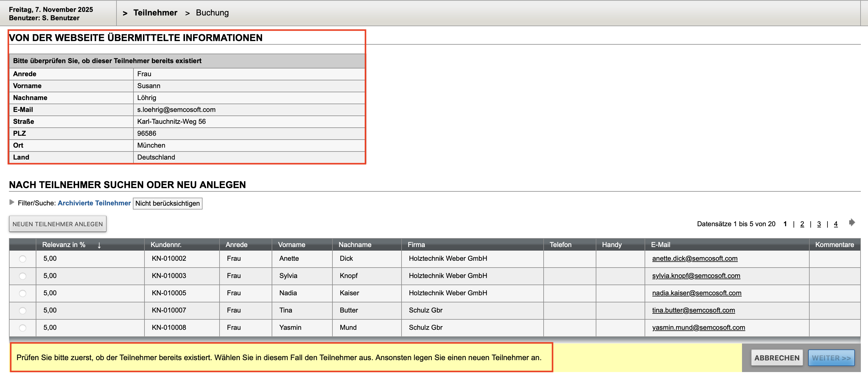Open Teilnehmer breadcrumb item
This screenshot has width=868, height=378.
155,13
